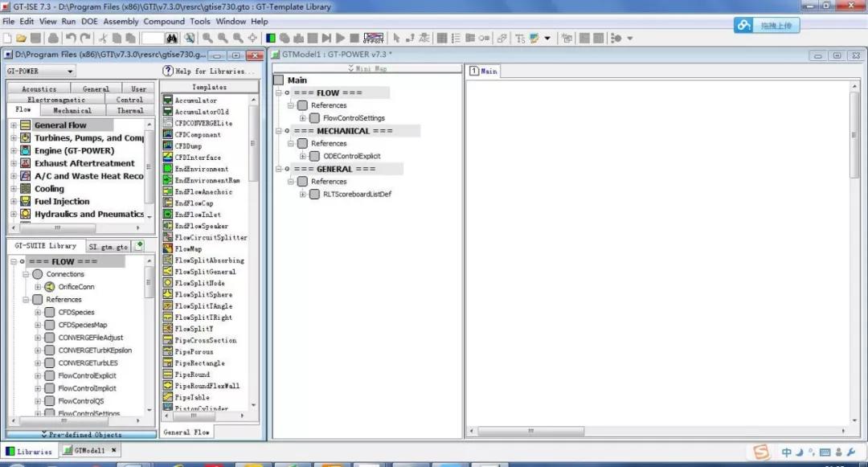The height and width of the screenshot is (467, 868).
Task: Click the Accumulator template icon
Action: (168, 100)
